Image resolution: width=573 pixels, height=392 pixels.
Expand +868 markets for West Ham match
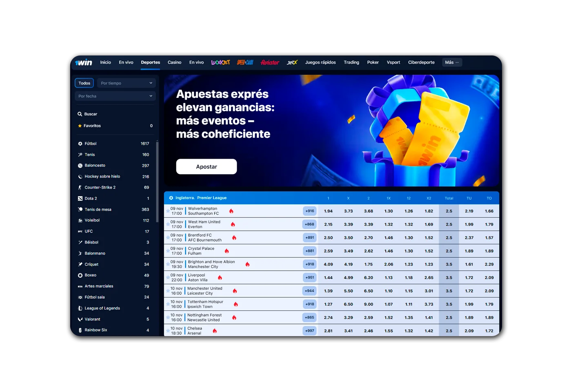[310, 224]
